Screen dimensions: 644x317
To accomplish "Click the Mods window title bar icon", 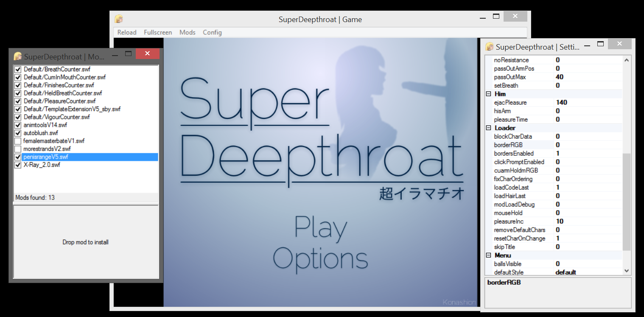I will pyautogui.click(x=18, y=56).
